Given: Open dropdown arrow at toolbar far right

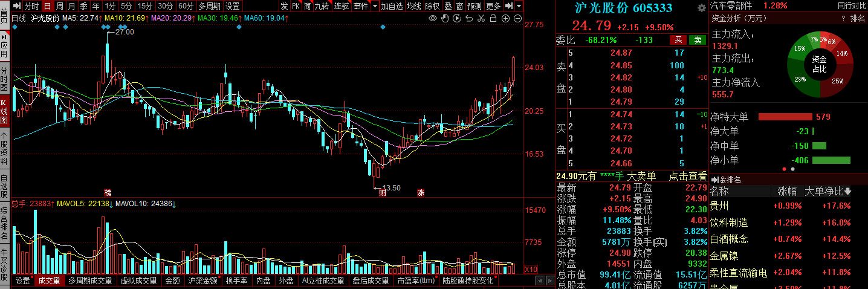Looking at the screenshot, I should [x=519, y=6].
